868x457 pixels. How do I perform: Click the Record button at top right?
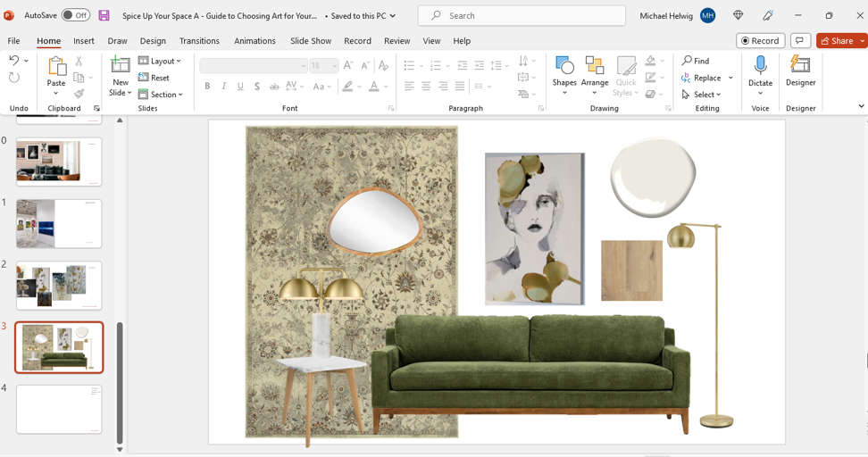(x=760, y=41)
